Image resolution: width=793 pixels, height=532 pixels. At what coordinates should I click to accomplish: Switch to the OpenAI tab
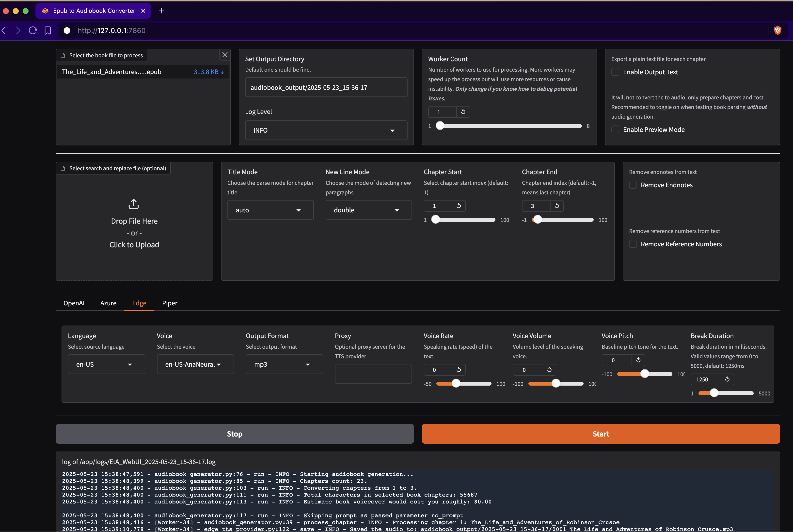click(x=74, y=303)
